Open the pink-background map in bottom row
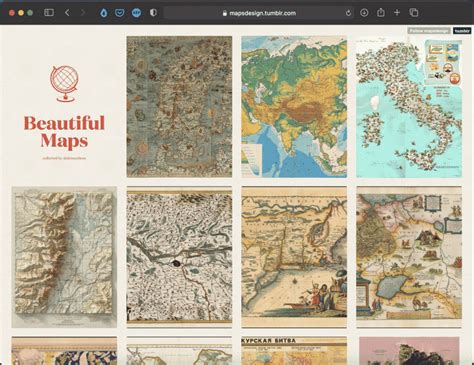Viewport: 474px width, 365px height. (x=409, y=351)
